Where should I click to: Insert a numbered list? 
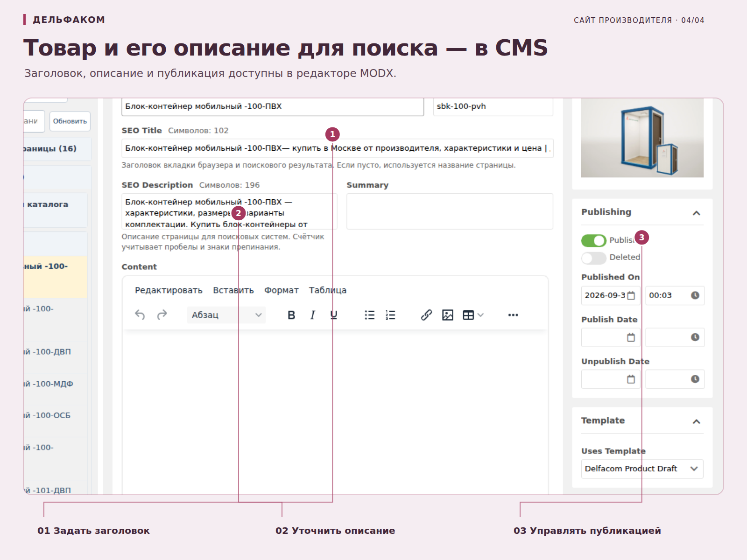tap(390, 315)
